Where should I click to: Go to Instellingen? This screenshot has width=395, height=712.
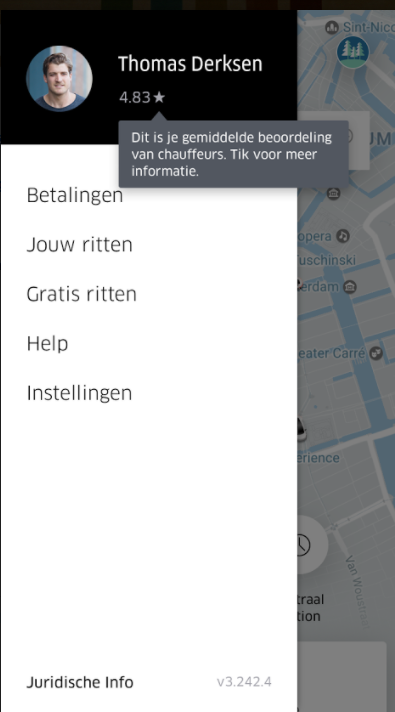[79, 393]
